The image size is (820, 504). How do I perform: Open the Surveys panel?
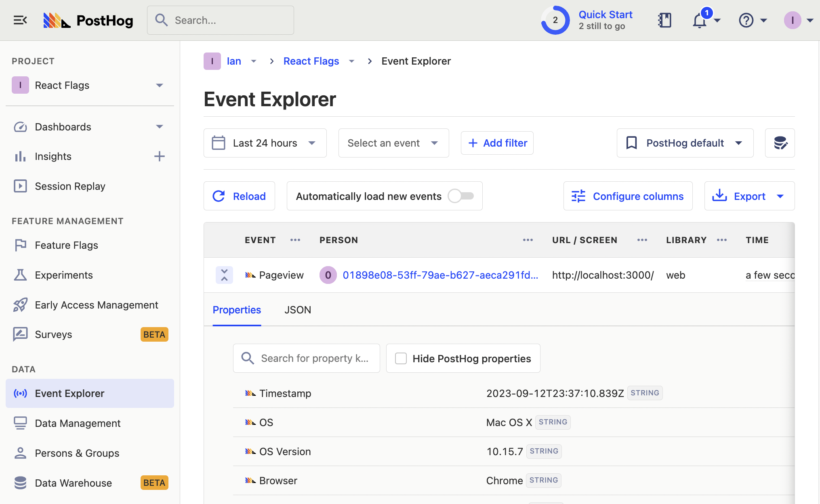[x=53, y=334]
